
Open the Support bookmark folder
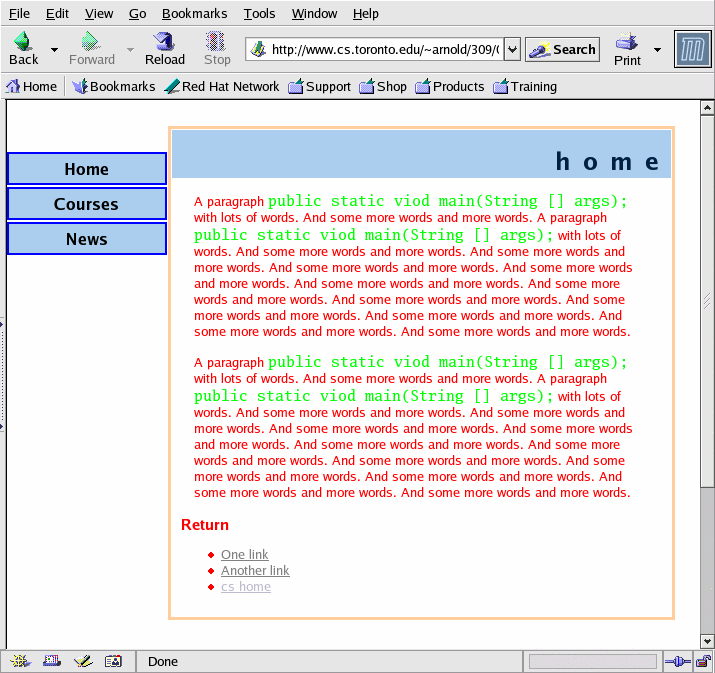click(320, 86)
